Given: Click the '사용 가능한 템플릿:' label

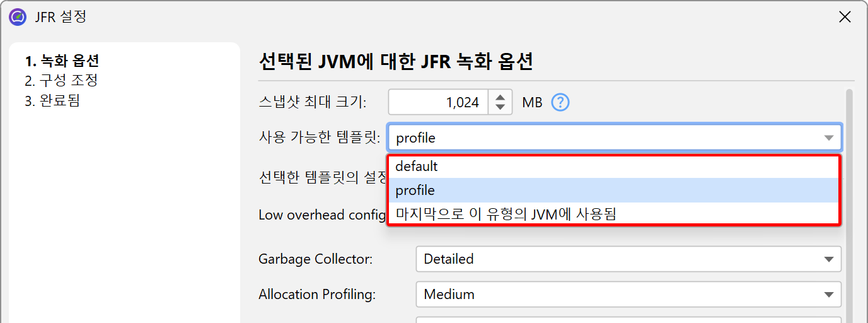Looking at the screenshot, I should click(320, 138).
